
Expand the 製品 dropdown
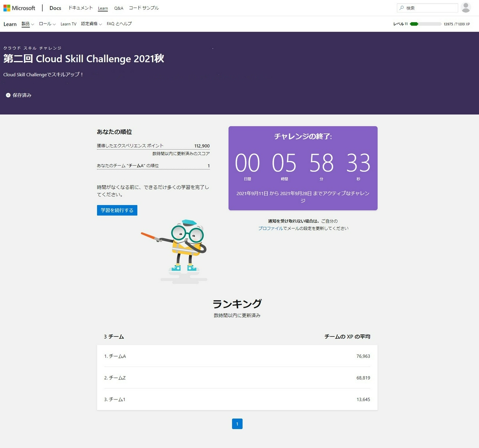[x=28, y=24]
